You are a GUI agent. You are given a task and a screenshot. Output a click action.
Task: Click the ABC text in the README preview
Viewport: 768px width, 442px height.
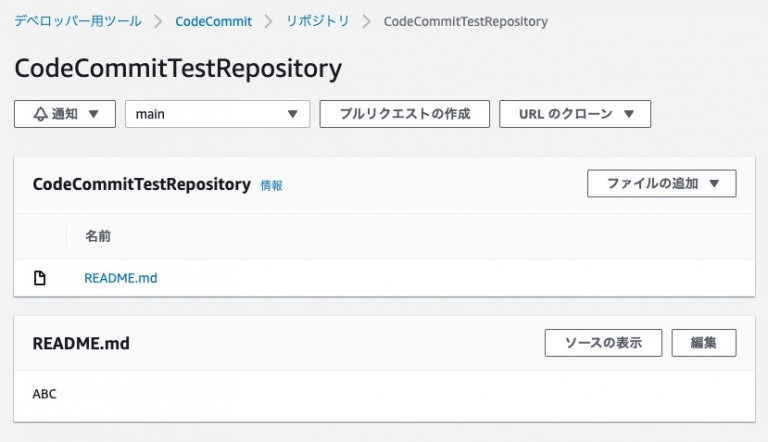tap(45, 394)
